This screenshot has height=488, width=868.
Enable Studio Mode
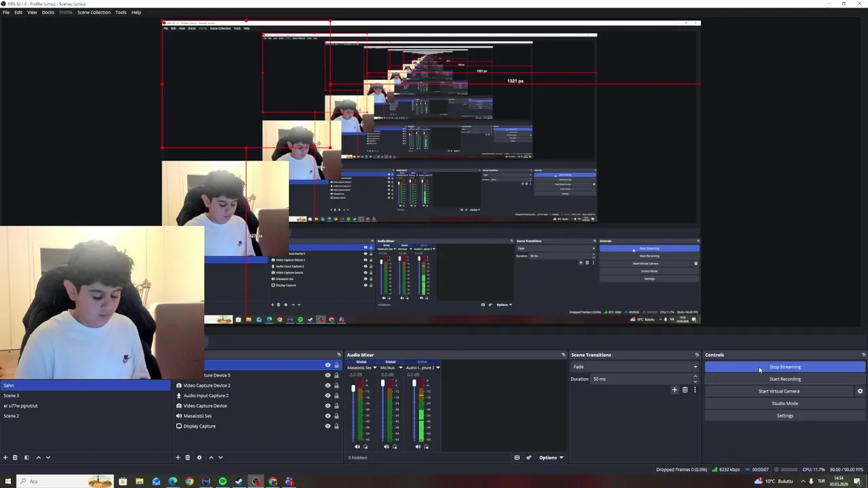click(x=785, y=403)
